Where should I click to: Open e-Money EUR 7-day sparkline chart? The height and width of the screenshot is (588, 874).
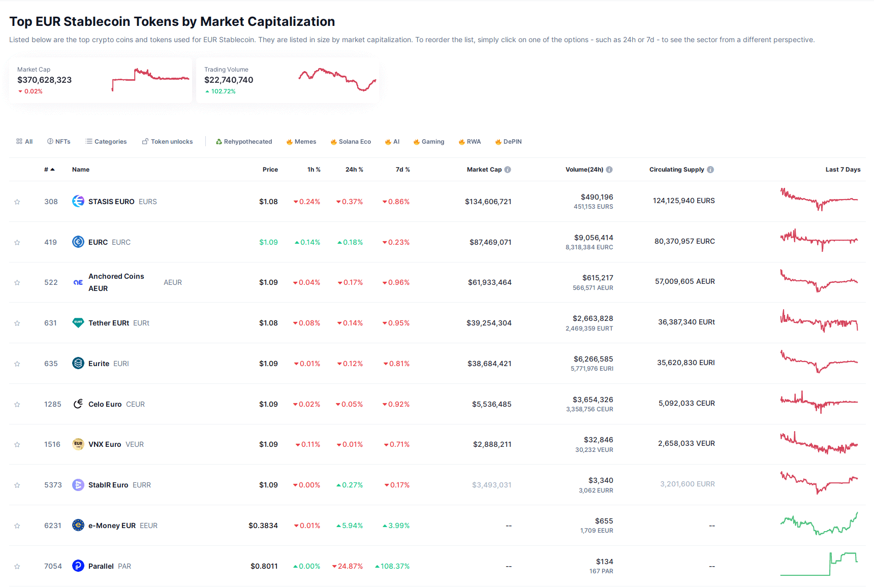pyautogui.click(x=819, y=524)
